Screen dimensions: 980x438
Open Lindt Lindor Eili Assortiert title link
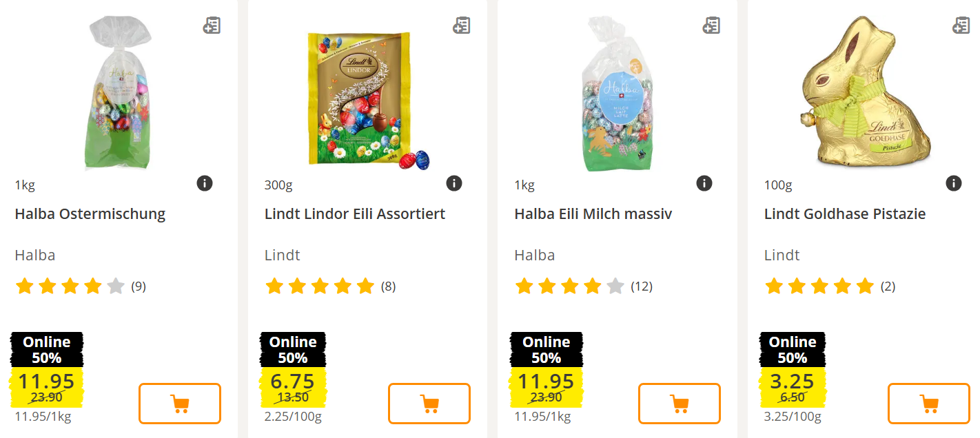click(355, 214)
